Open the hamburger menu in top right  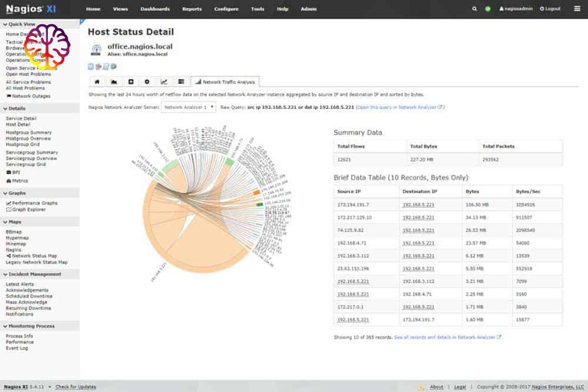577,9
